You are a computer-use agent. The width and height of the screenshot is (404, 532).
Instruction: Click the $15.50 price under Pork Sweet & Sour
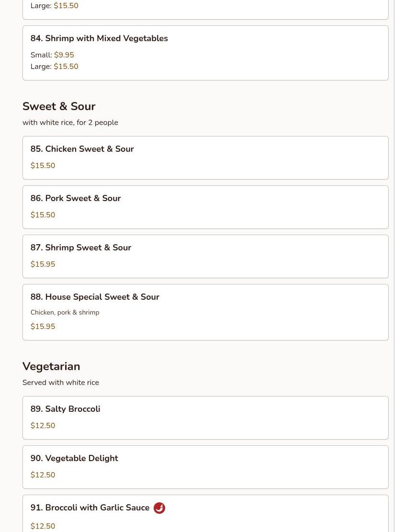tap(43, 215)
